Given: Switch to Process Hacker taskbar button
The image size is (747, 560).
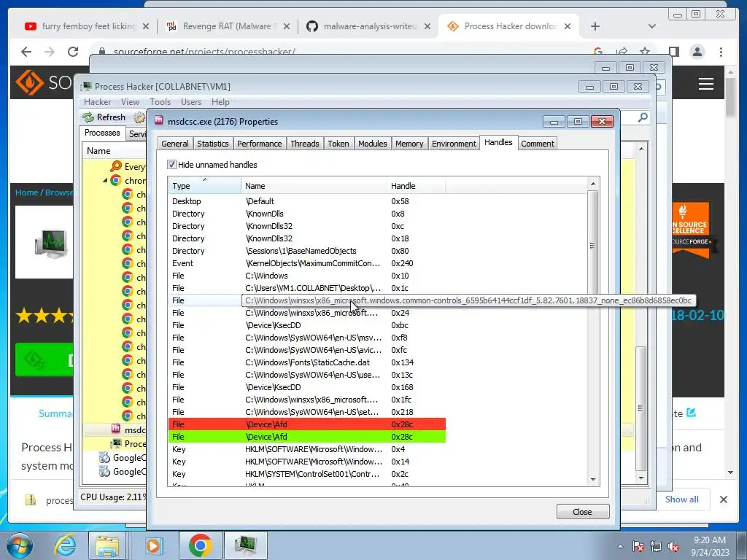Looking at the screenshot, I should (245, 545).
